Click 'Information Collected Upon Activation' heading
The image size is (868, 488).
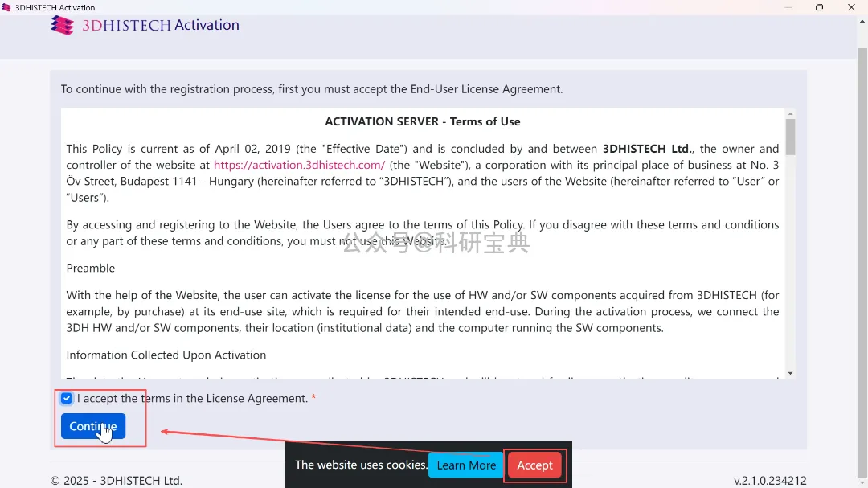(166, 355)
